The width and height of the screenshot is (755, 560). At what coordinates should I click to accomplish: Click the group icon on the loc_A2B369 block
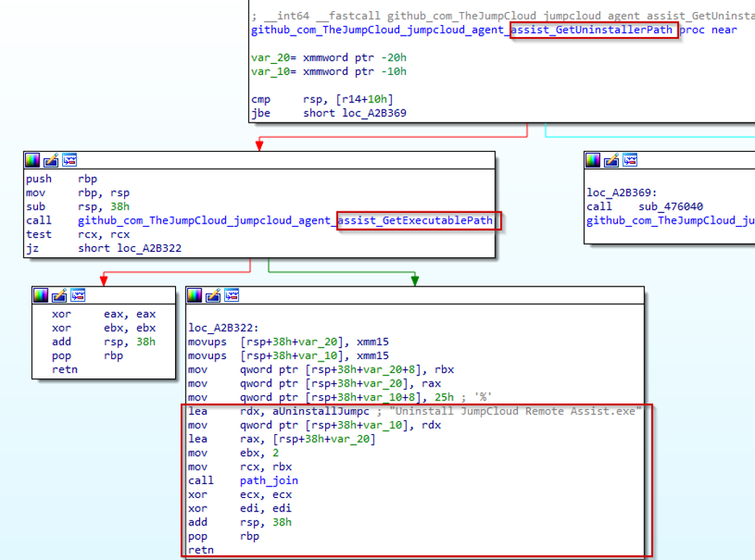point(630,160)
